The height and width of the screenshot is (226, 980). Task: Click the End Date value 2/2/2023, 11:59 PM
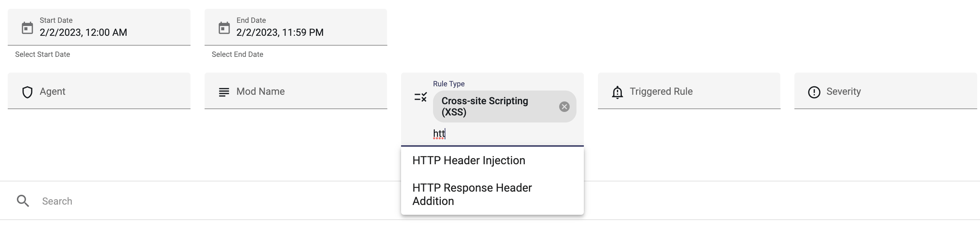280,32
